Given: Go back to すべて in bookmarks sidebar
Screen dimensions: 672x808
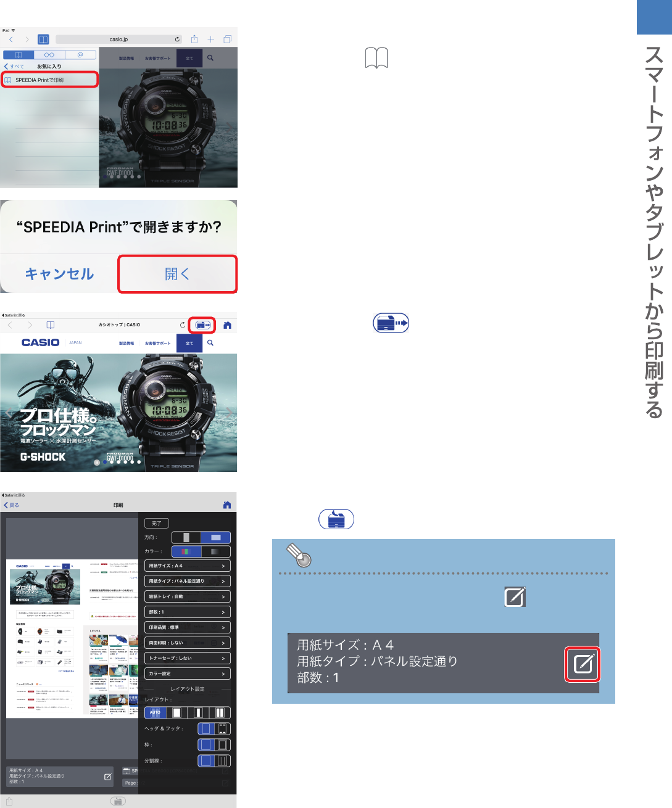Looking at the screenshot, I should pos(14,66).
